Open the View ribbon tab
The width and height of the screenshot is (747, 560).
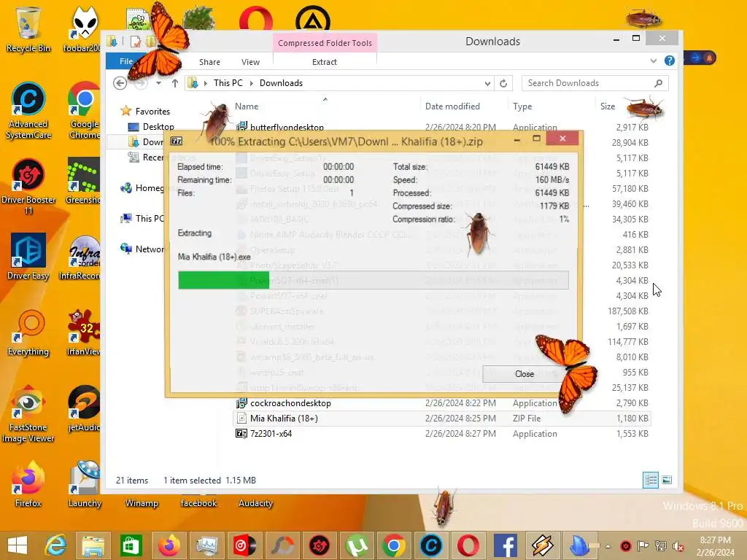coord(250,62)
